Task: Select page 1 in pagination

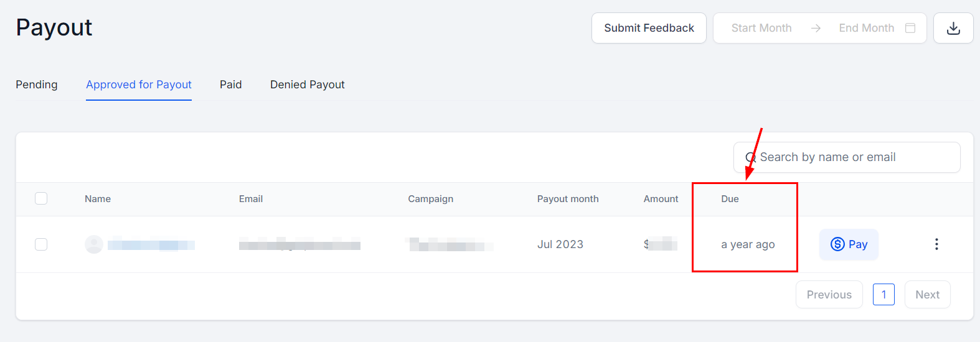Action: click(883, 295)
